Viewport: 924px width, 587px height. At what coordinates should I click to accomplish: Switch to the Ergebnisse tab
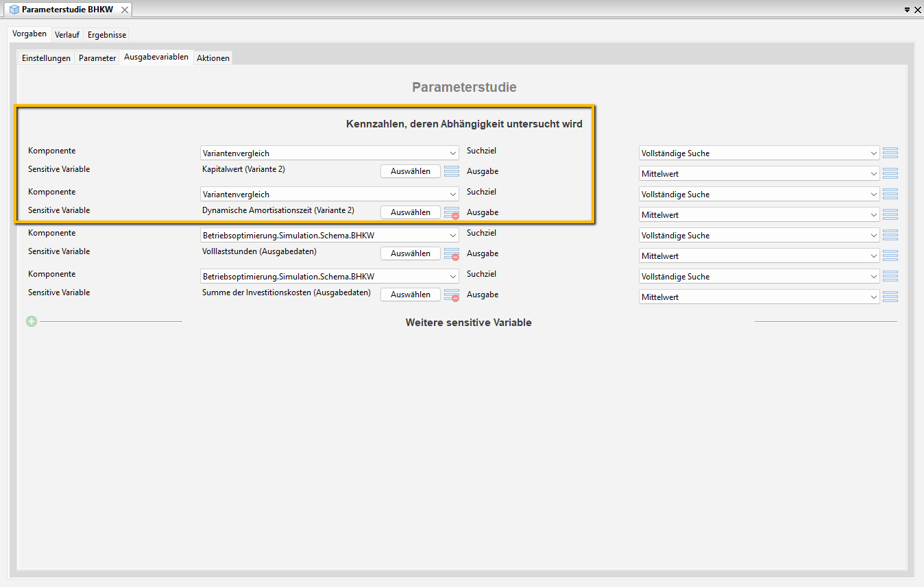(x=107, y=35)
